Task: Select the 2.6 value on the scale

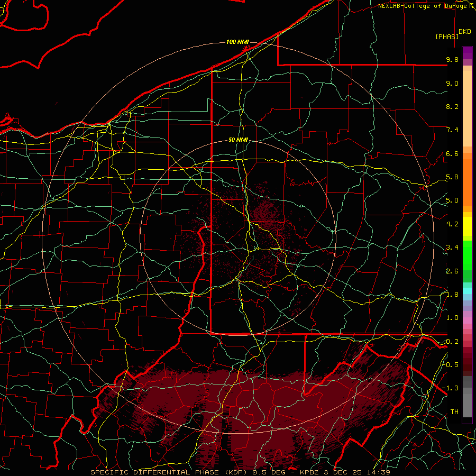Action: coord(452,271)
